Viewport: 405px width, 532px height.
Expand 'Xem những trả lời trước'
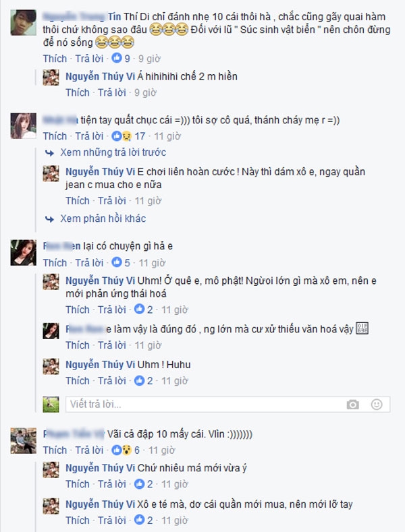click(x=113, y=152)
